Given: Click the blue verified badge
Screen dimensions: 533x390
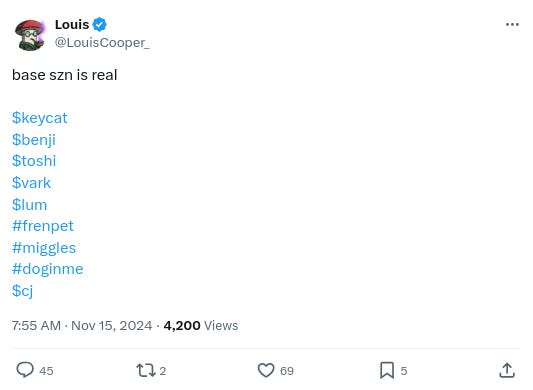Looking at the screenshot, I should click(x=100, y=24).
